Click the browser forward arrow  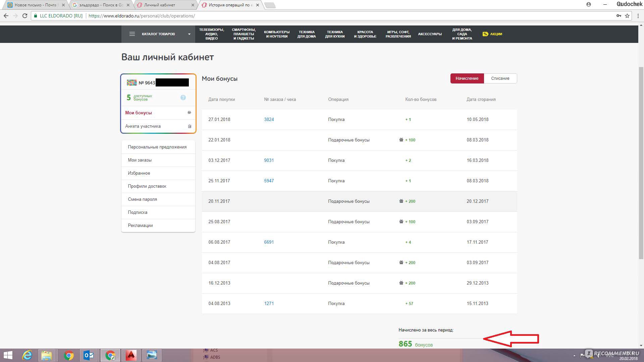pyautogui.click(x=15, y=16)
